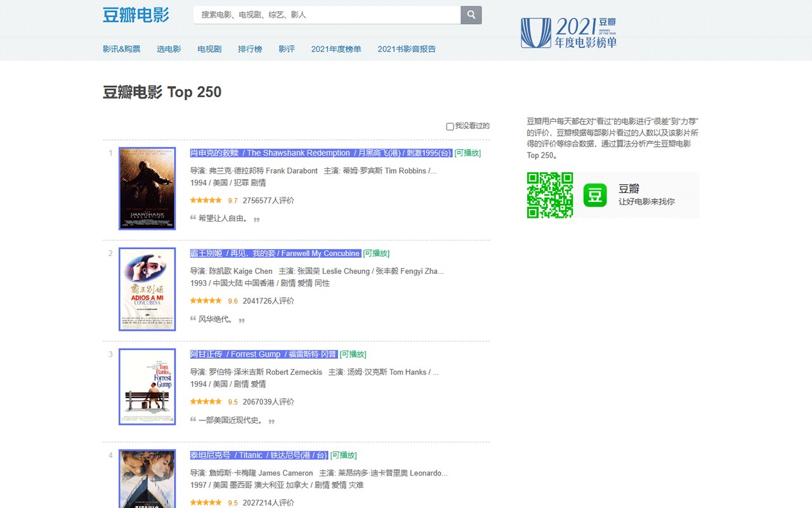This screenshot has height=508, width=812.
Task: Click 可播放 next to 泰坦尼克号
Action: [343, 455]
